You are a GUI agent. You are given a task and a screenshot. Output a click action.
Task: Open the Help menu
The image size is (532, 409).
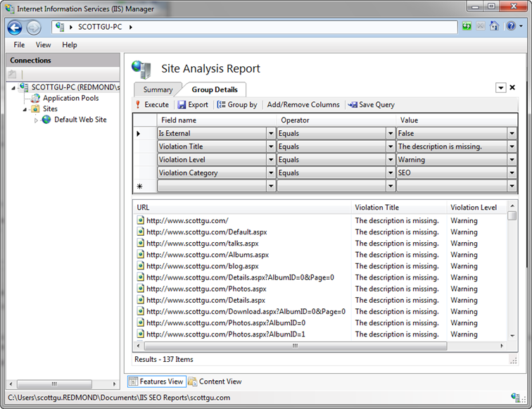70,45
